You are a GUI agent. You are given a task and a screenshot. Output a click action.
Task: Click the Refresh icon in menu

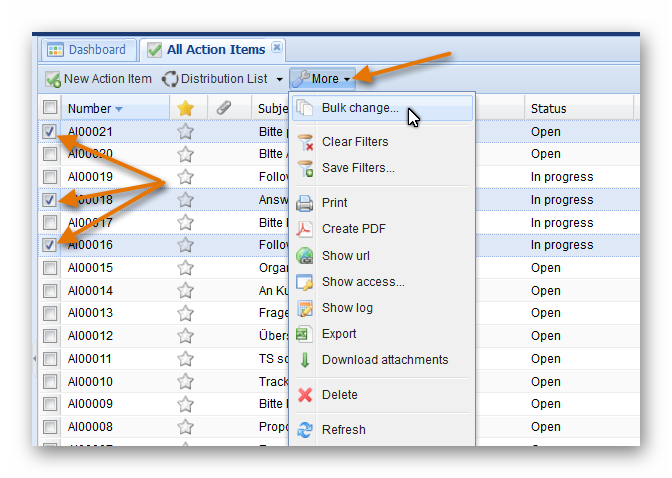coord(305,430)
